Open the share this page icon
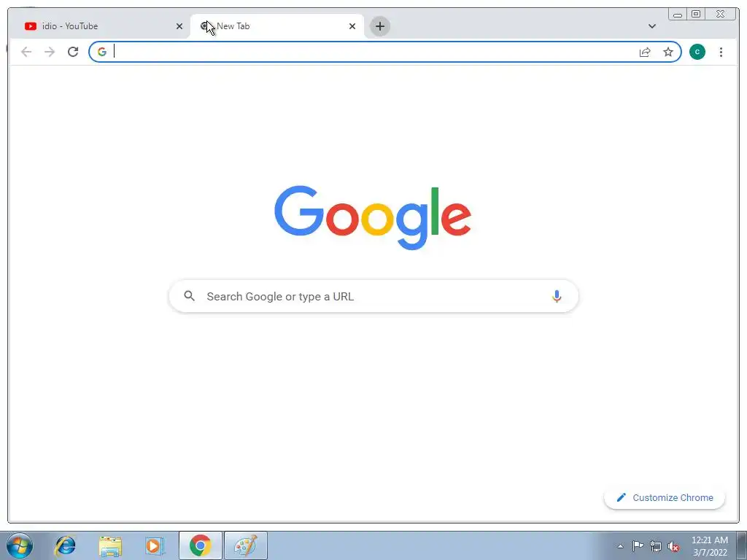The height and width of the screenshot is (560, 747). tap(645, 52)
